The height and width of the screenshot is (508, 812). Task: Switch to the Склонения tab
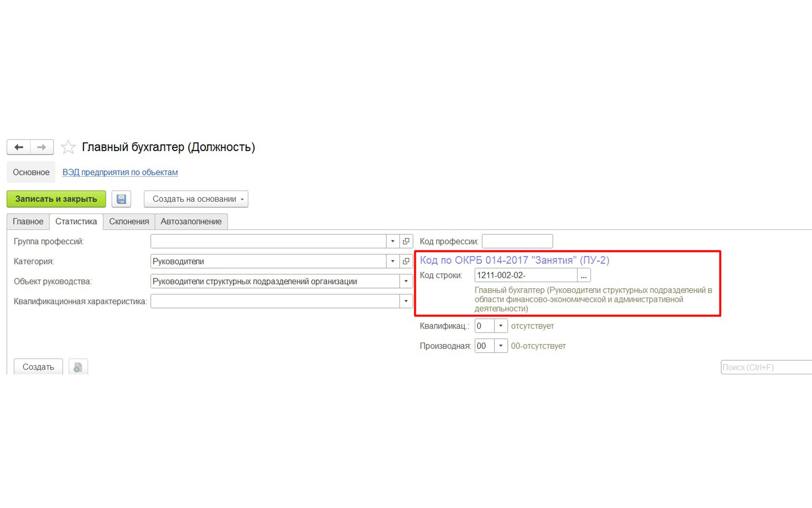(x=129, y=221)
